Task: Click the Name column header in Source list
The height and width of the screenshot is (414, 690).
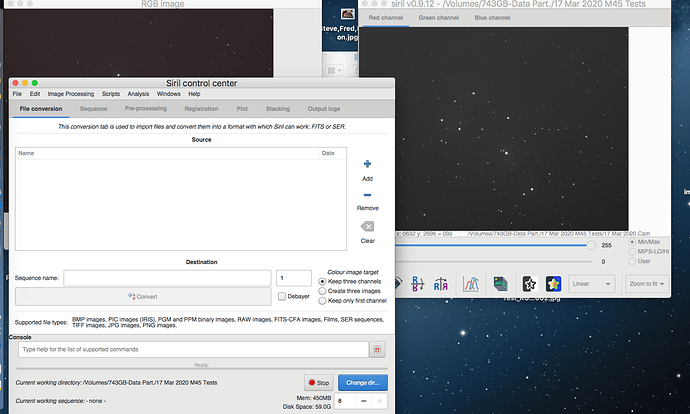Action: click(x=167, y=153)
